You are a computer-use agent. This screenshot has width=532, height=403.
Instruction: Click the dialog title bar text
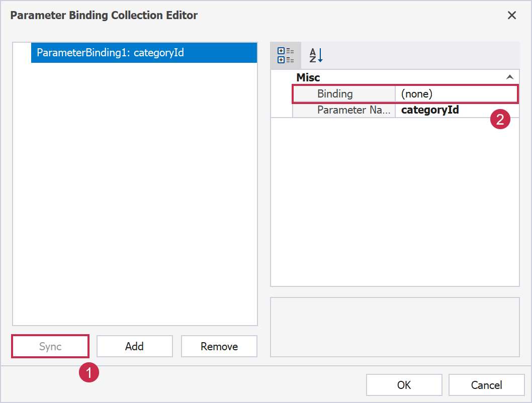pyautogui.click(x=104, y=16)
